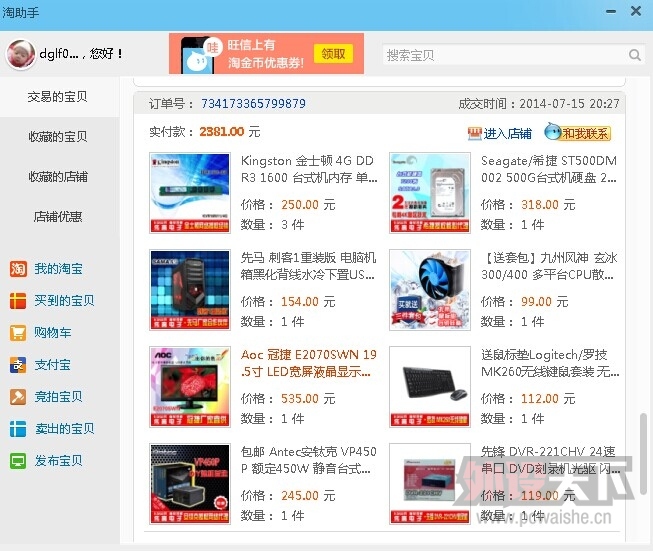
Task: Click the 领取 coupon button
Action: (x=333, y=54)
